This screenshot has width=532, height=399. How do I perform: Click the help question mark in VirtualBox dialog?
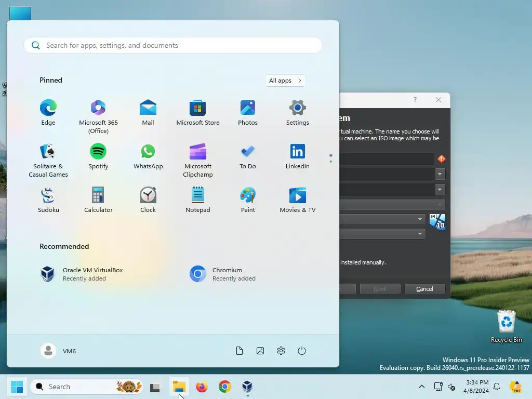(x=415, y=100)
